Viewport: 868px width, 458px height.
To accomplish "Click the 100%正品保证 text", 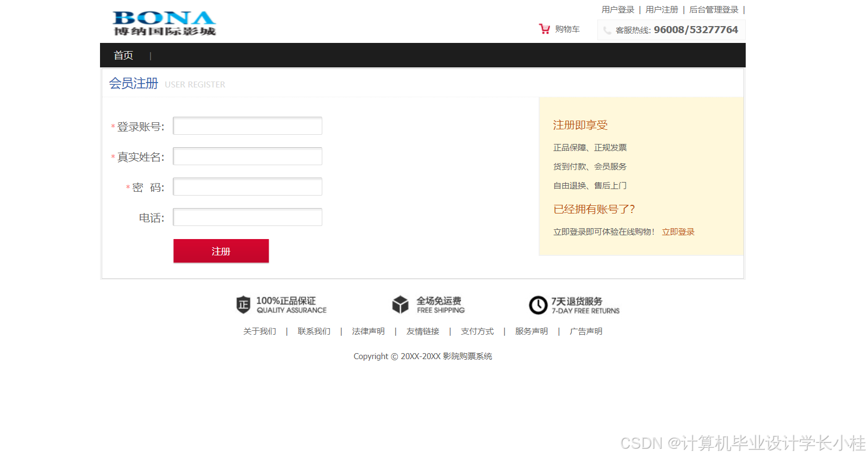I will pyautogui.click(x=286, y=300).
